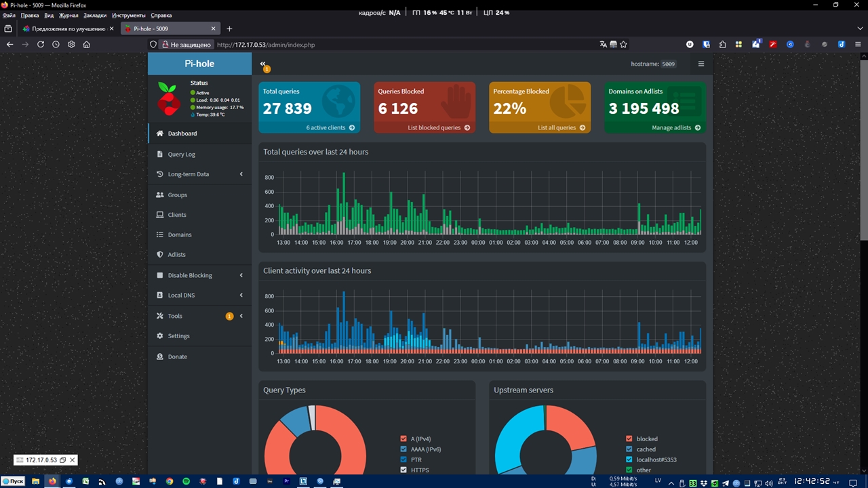Viewport: 868px width, 488px height.
Task: Click the Donate sidebar icon
Action: (x=160, y=357)
